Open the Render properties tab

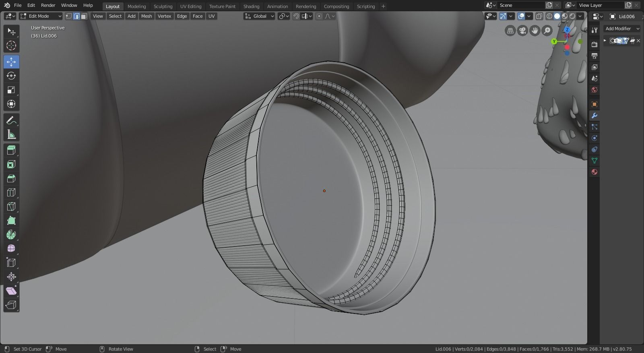click(x=594, y=44)
